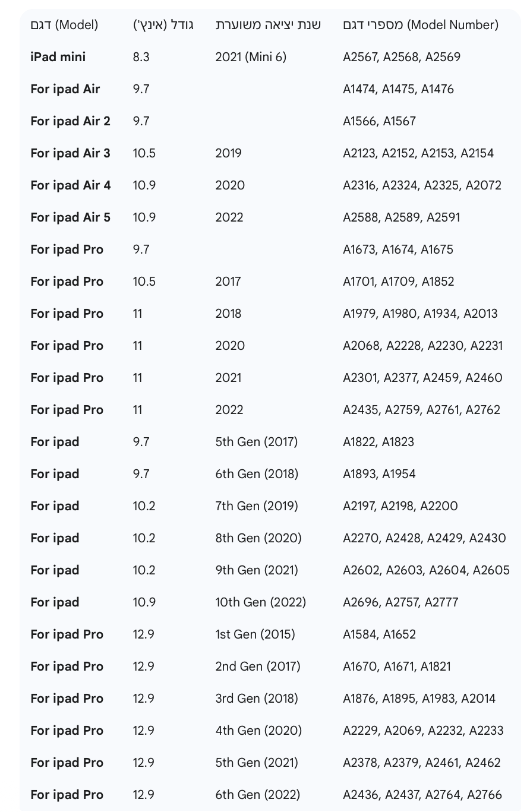The width and height of the screenshot is (530, 812).
Task: Click the Model Number column header
Action: pos(420,25)
